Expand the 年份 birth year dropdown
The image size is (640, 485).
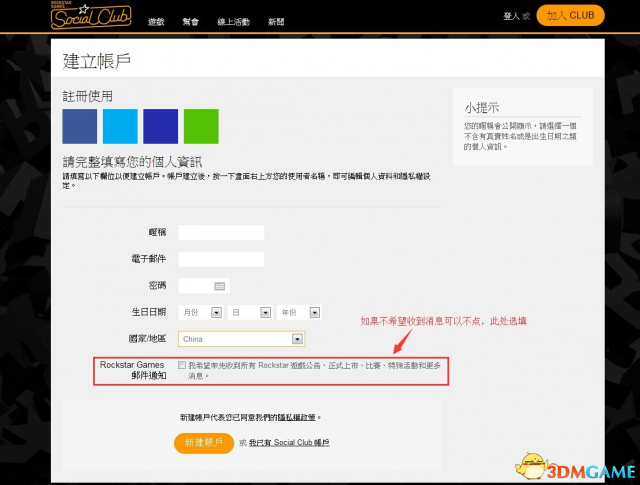tap(300, 312)
